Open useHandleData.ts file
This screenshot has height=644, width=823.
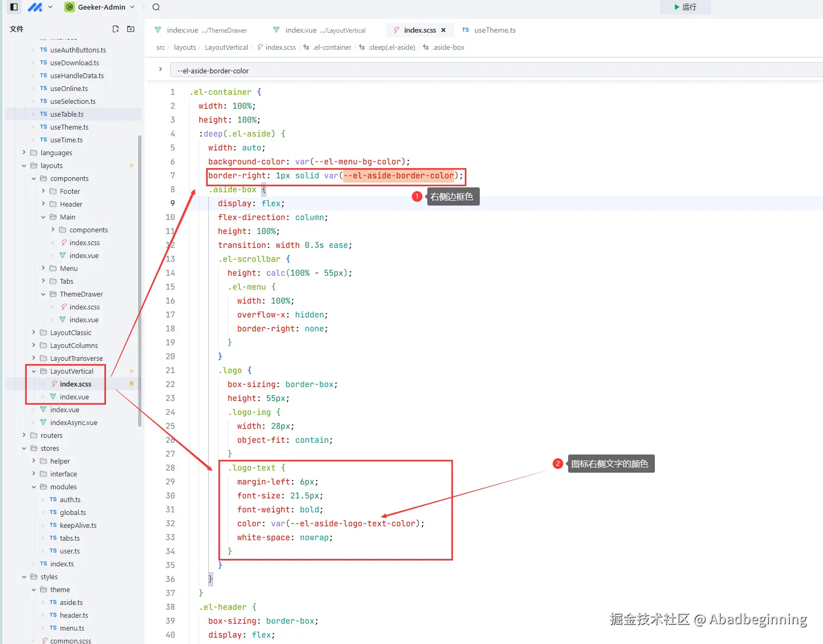77,75
